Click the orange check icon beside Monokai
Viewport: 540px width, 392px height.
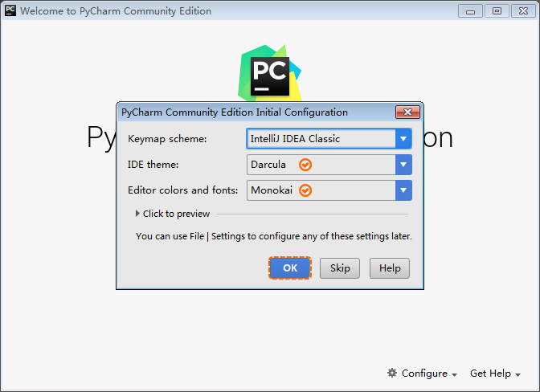click(x=305, y=190)
